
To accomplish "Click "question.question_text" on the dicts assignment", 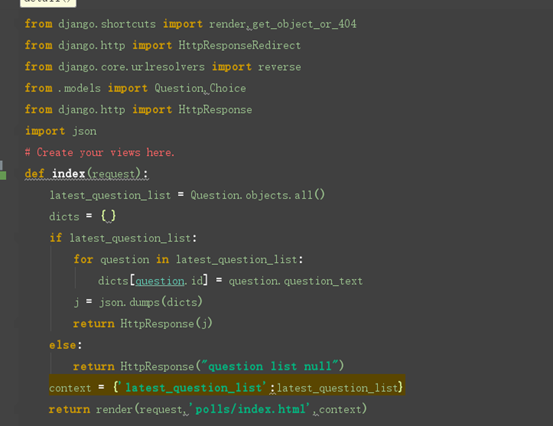I will [x=296, y=281].
